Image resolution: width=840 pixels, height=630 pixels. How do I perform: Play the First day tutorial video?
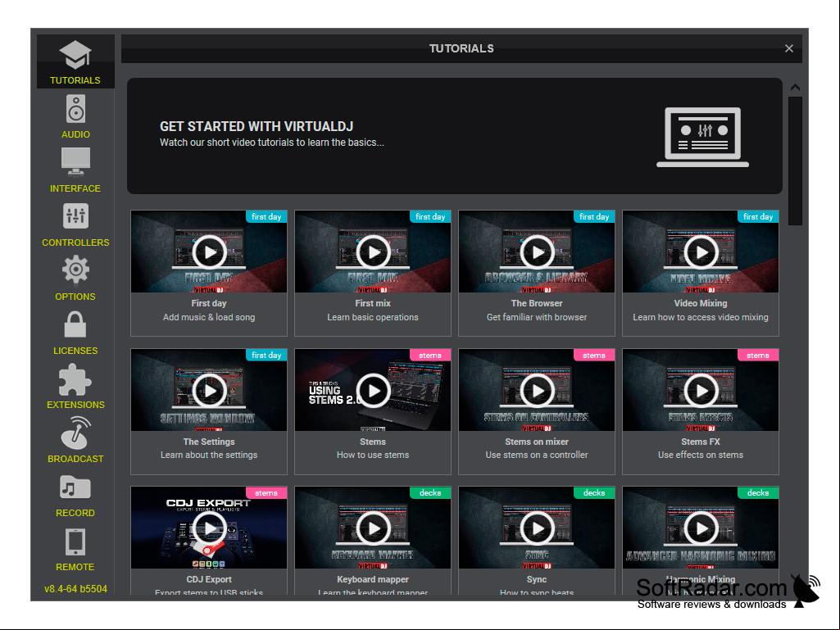point(209,252)
